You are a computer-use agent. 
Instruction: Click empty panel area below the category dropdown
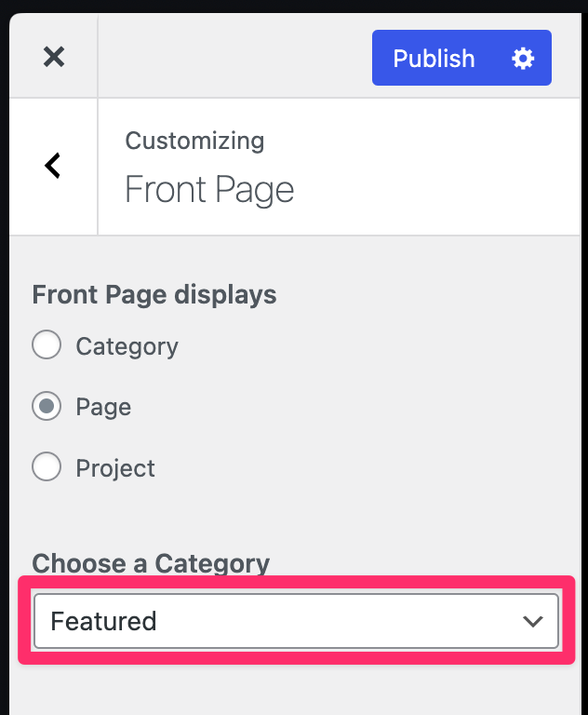pos(296,691)
